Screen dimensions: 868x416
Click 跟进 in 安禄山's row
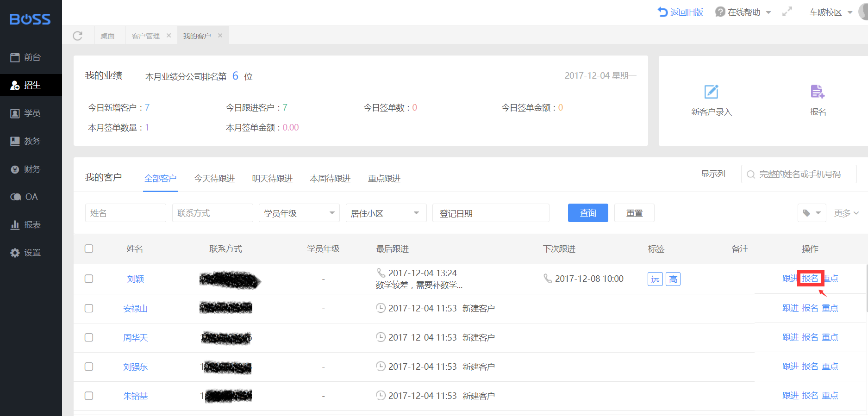[790, 308]
